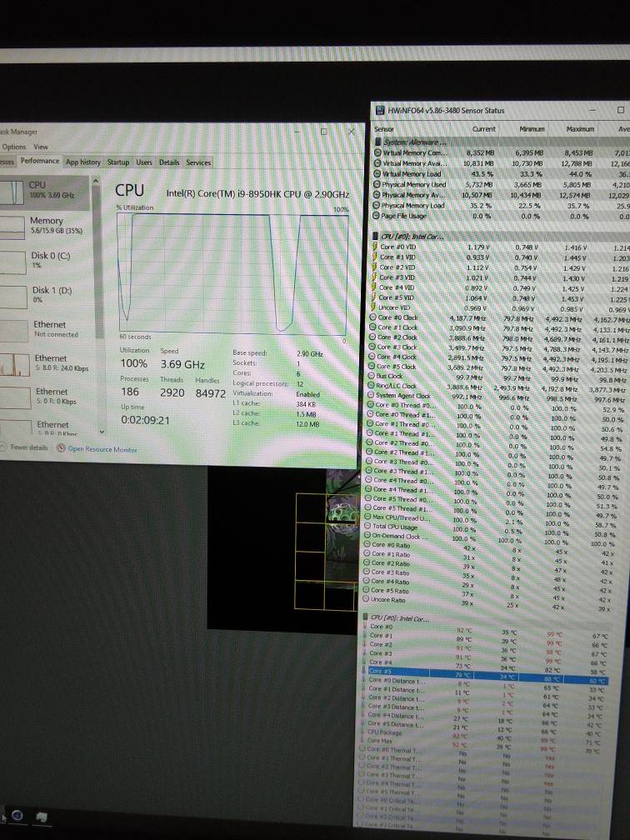Click the Uncore Ratio row icon

pyautogui.click(x=366, y=599)
